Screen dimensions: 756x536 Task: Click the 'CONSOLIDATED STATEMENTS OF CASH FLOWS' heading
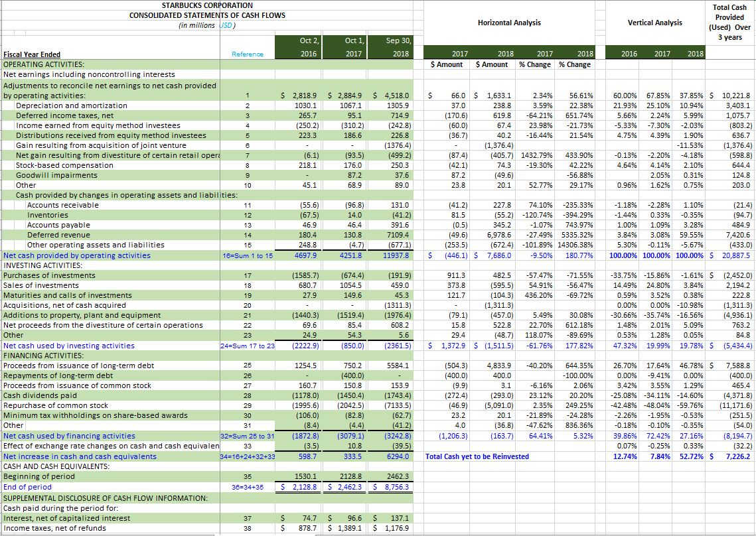pyautogui.click(x=207, y=15)
